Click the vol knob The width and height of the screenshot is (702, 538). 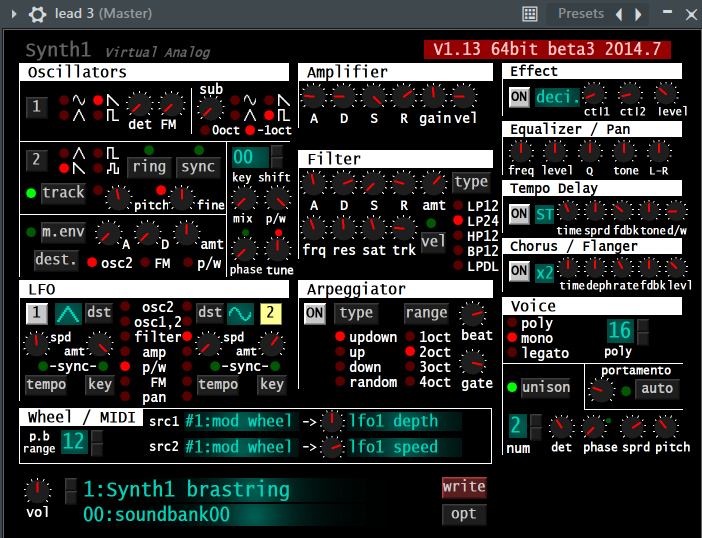(x=37, y=490)
